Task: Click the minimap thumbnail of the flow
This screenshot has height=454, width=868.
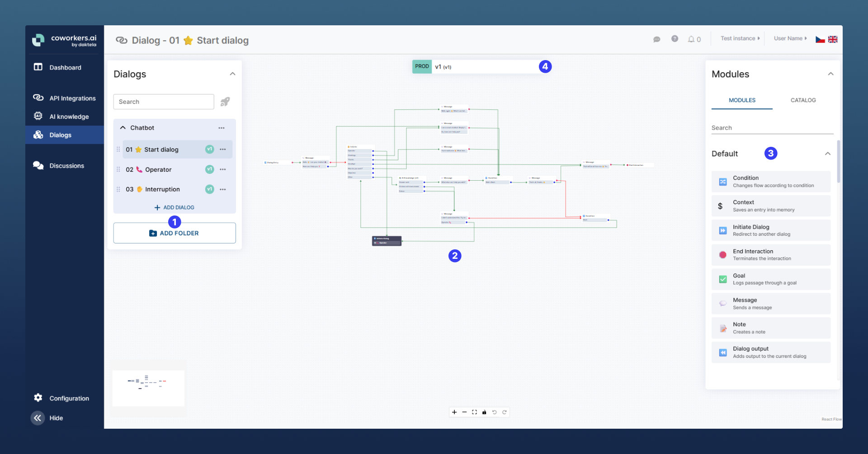Action: (148, 388)
